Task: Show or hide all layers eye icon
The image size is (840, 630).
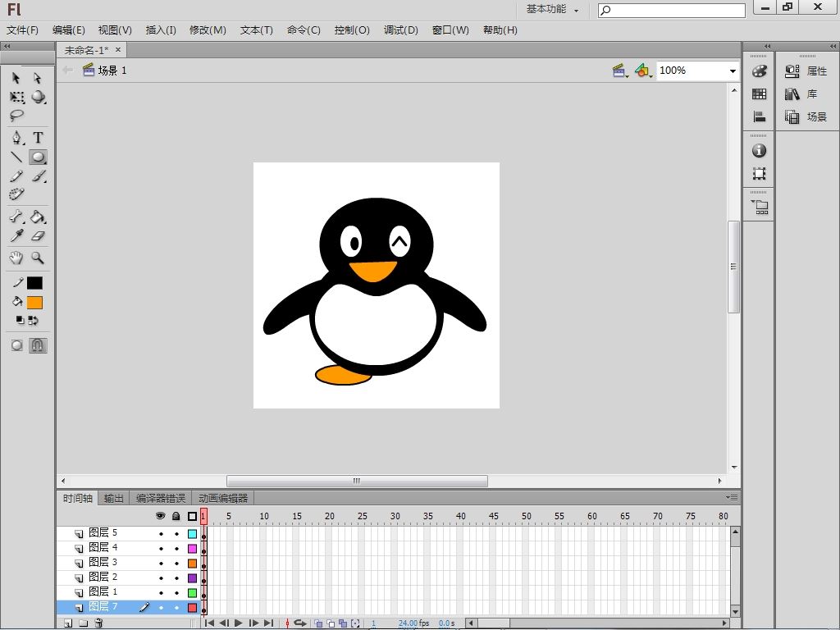Action: (x=160, y=516)
